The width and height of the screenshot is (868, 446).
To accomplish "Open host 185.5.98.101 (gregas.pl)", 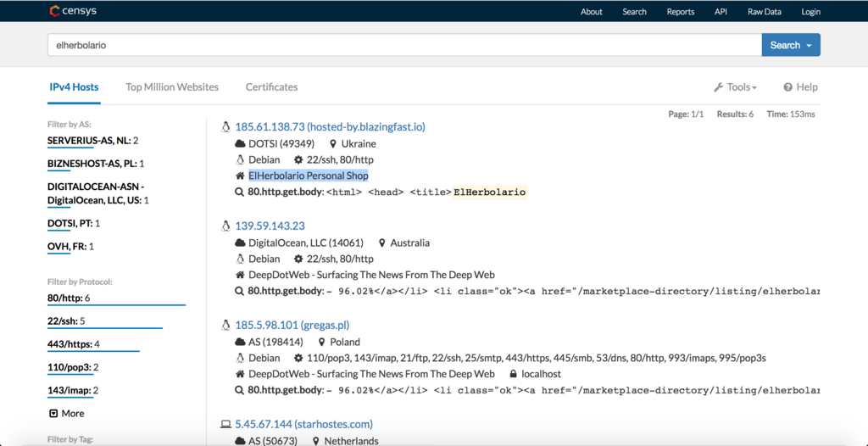I will click(x=292, y=326).
